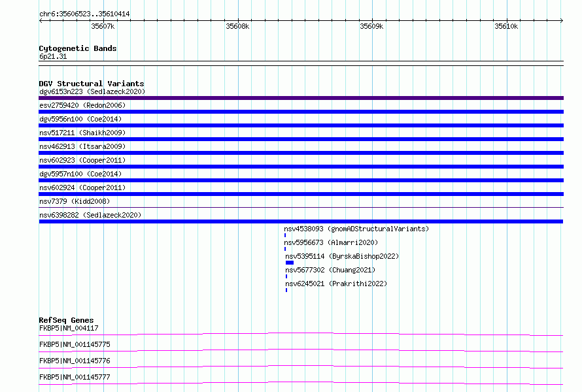Click the 35608k ruler position marker
This screenshot has width=582, height=392.
237,26
